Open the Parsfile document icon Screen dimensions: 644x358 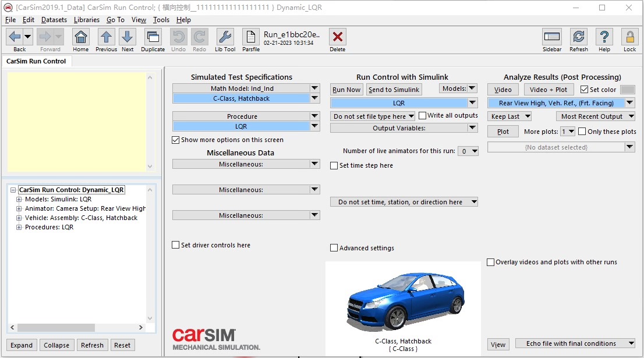(x=250, y=37)
